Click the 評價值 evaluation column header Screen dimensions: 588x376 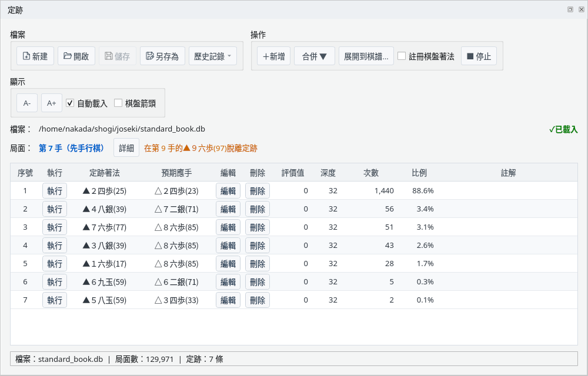coord(293,173)
